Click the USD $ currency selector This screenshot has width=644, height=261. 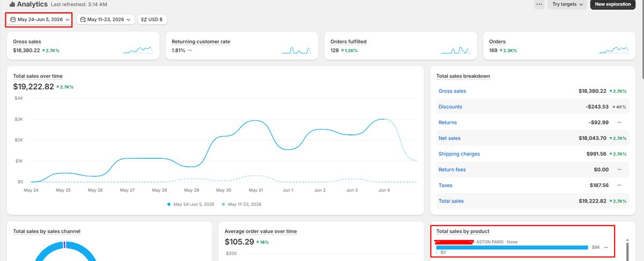click(x=152, y=19)
